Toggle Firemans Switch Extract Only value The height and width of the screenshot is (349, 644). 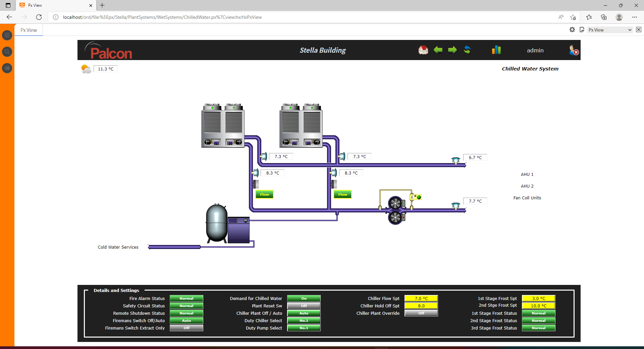(186, 328)
